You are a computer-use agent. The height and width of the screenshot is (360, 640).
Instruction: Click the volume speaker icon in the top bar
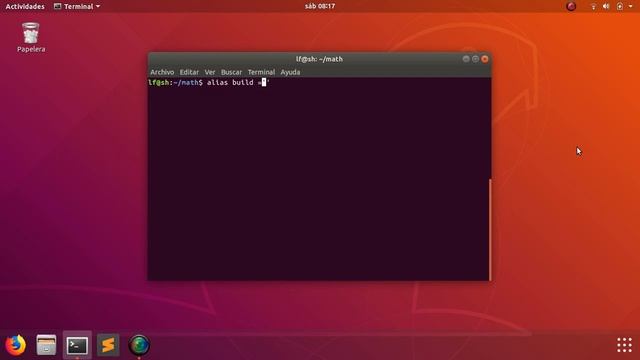(606, 6)
